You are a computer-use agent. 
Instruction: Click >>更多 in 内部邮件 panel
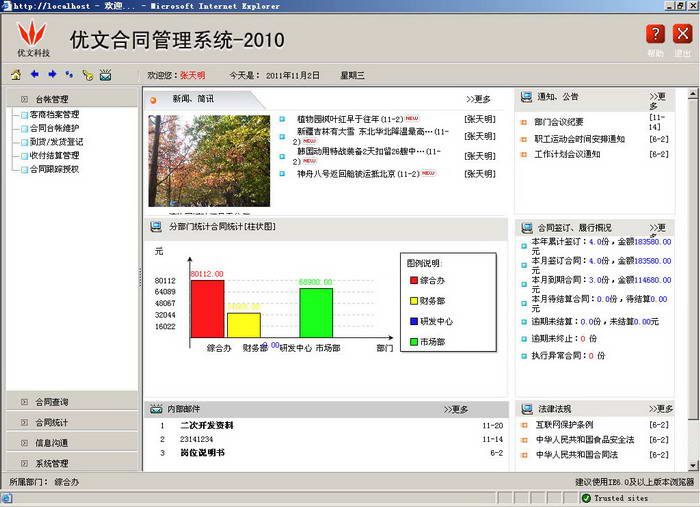(456, 409)
